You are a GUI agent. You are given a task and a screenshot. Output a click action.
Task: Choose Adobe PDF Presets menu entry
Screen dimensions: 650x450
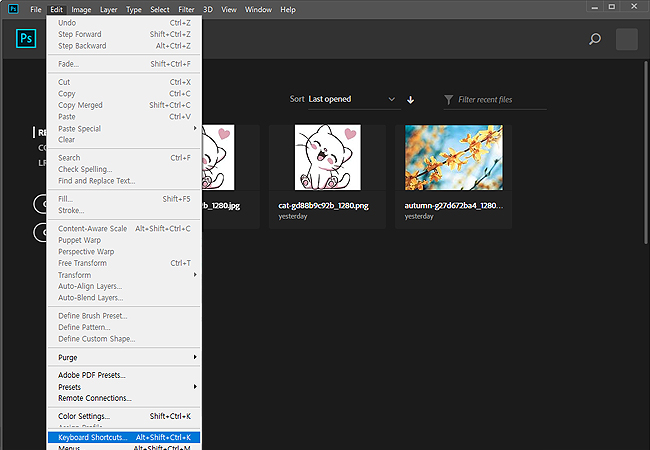(x=124, y=375)
